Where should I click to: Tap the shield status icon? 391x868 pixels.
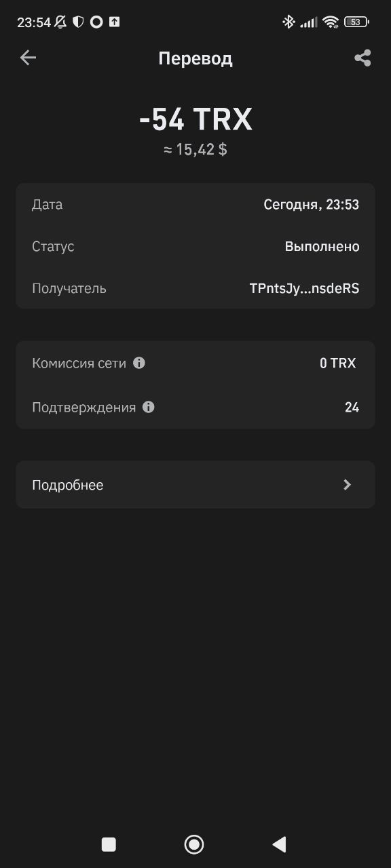pyautogui.click(x=78, y=22)
